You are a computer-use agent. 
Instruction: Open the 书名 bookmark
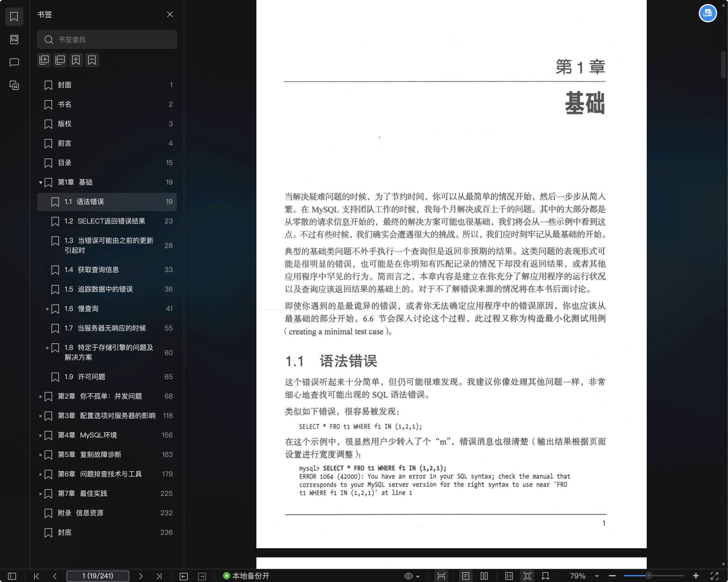tap(107, 104)
